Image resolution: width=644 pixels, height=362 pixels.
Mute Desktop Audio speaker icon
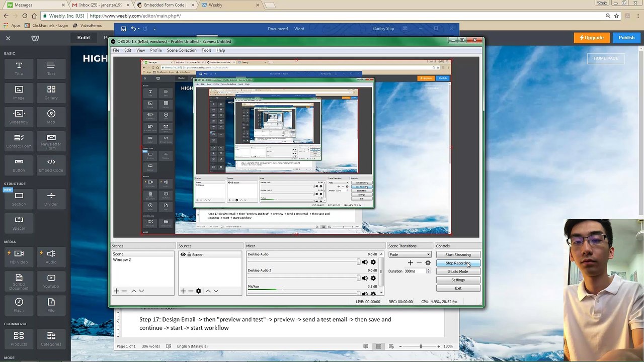point(365,262)
